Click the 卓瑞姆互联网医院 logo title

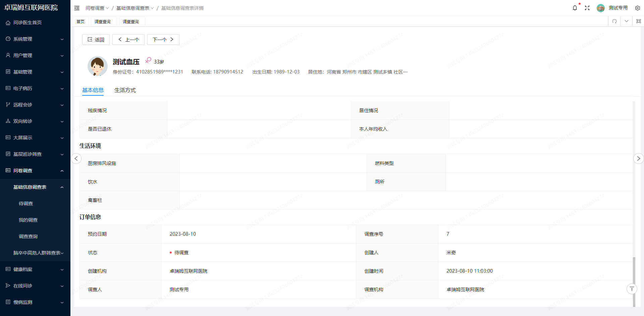[31, 7]
